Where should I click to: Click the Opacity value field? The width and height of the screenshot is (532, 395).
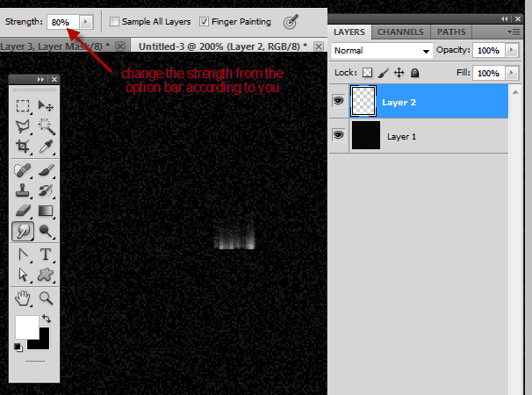[x=489, y=50]
